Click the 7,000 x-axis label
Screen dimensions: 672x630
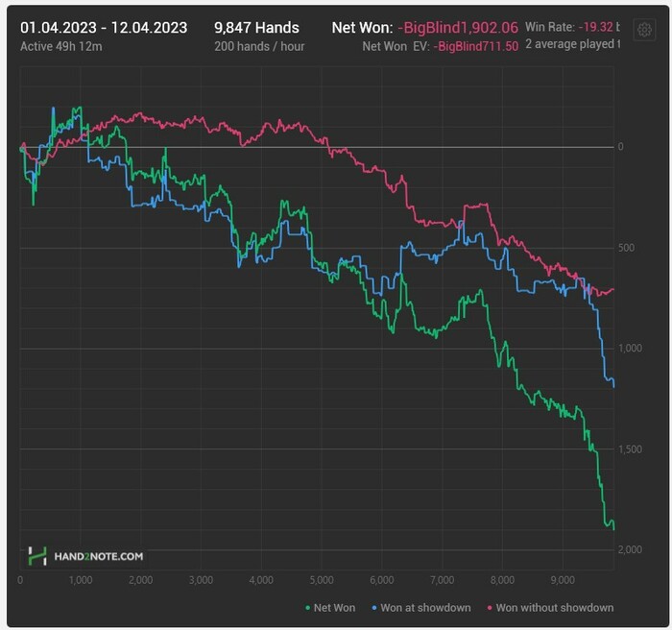tap(443, 580)
